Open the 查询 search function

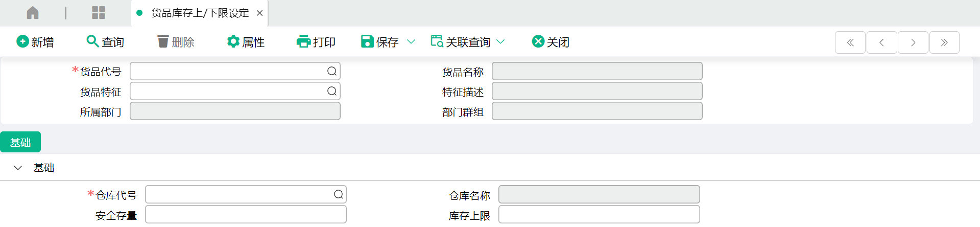[106, 42]
